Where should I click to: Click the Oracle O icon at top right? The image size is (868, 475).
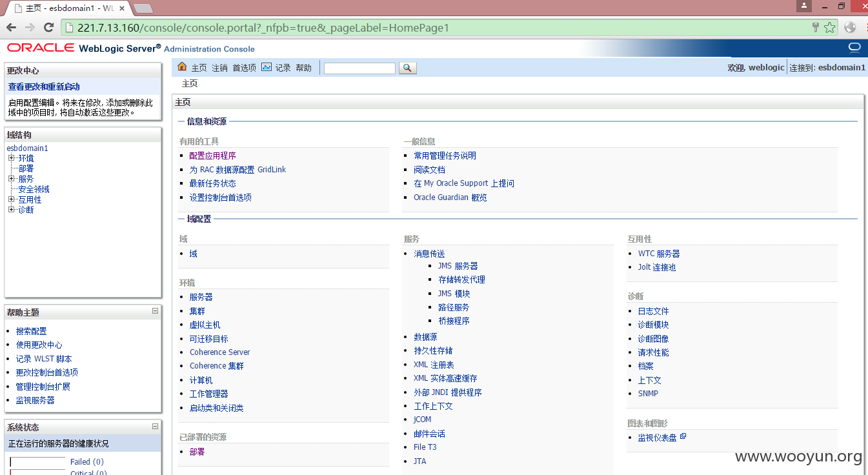click(x=854, y=48)
